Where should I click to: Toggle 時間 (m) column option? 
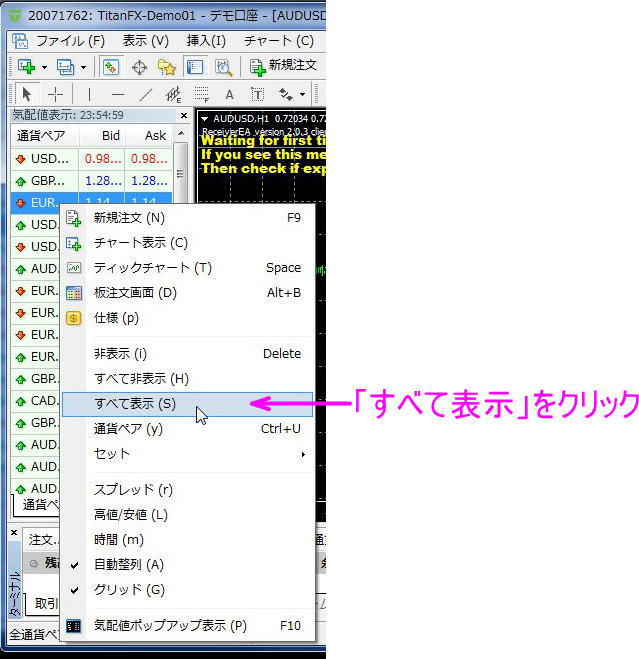click(187, 540)
